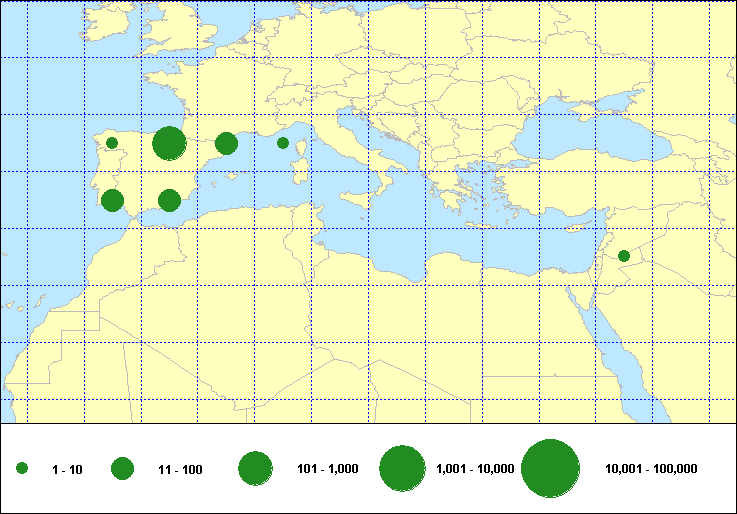Image resolution: width=737 pixels, height=514 pixels.
Task: Click the smallest legend circle for 1 - 10
Action: pyautogui.click(x=22, y=468)
